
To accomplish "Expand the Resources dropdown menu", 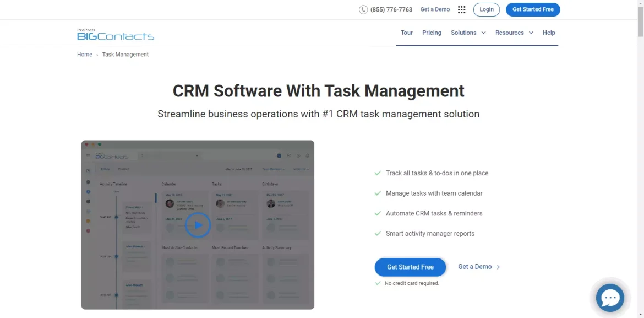I will pyautogui.click(x=514, y=33).
